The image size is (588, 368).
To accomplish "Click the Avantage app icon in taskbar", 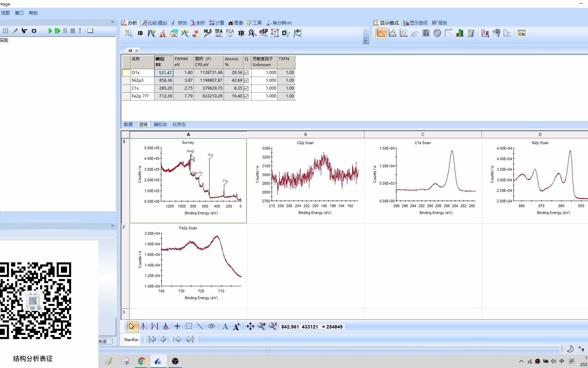I will click(x=158, y=361).
